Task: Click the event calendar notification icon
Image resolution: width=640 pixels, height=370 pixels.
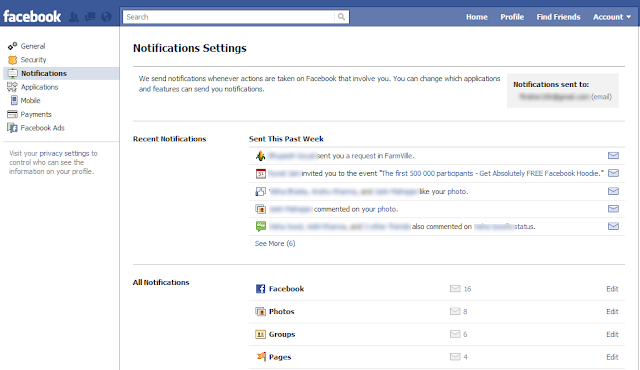Action: 261,174
